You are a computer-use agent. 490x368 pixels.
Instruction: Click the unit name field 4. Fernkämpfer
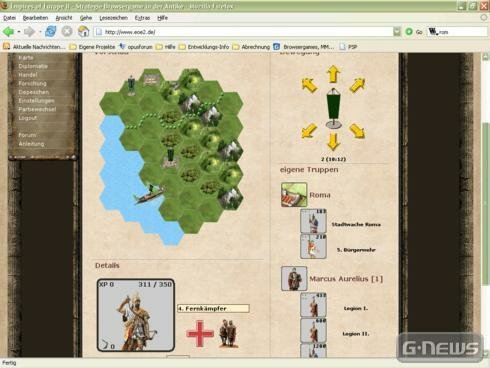(213, 308)
